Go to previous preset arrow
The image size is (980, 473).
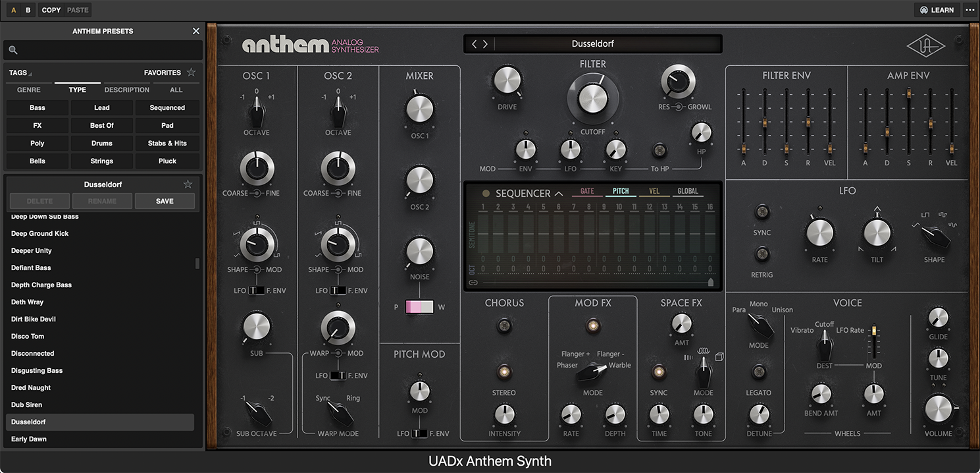[474, 44]
